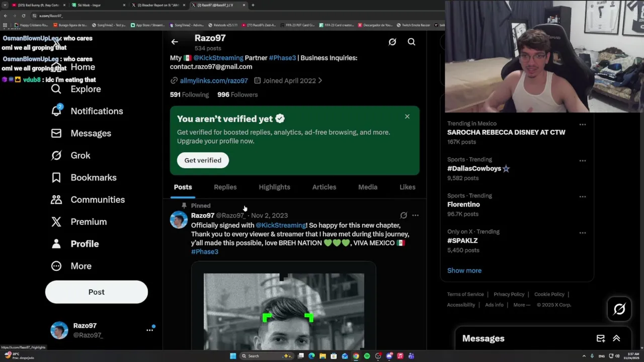The height and width of the screenshot is (362, 644).
Task: Open the 591 Following list
Action: (x=189, y=95)
